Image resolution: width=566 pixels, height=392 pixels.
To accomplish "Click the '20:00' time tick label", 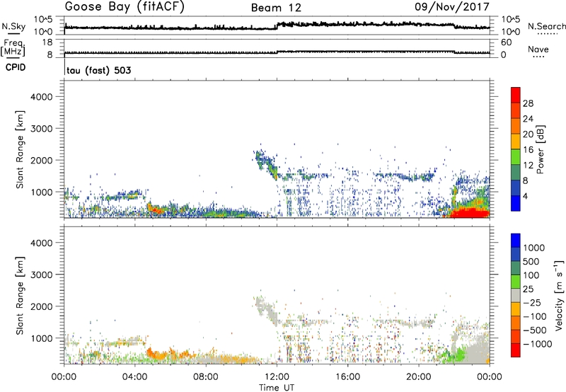I will click(x=418, y=377).
